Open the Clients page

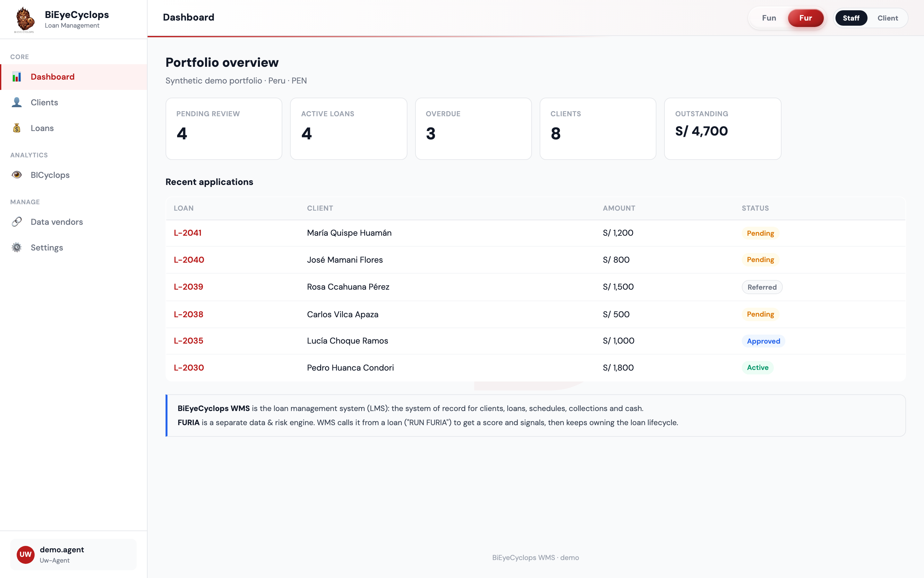[74, 102]
